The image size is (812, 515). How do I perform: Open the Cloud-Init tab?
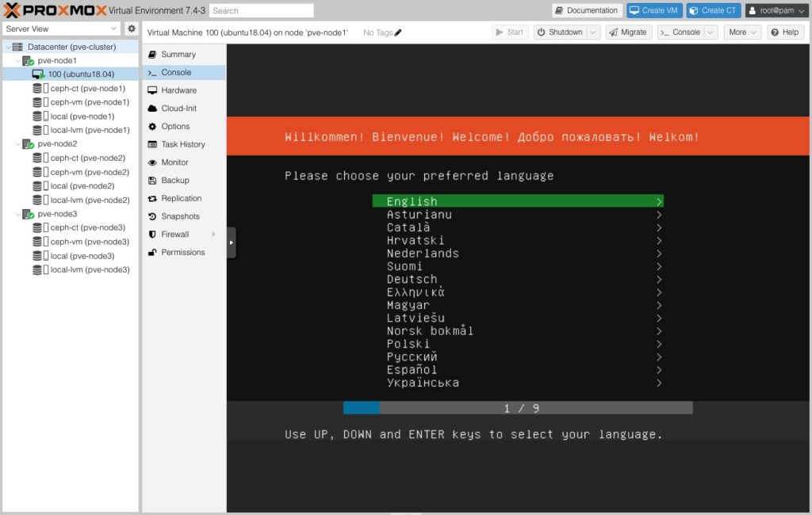point(184,109)
